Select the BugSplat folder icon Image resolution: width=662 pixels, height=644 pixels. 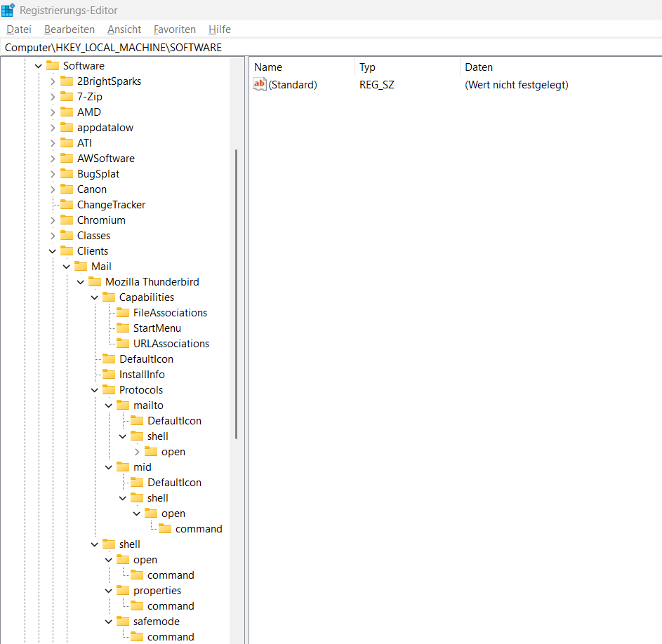click(67, 174)
